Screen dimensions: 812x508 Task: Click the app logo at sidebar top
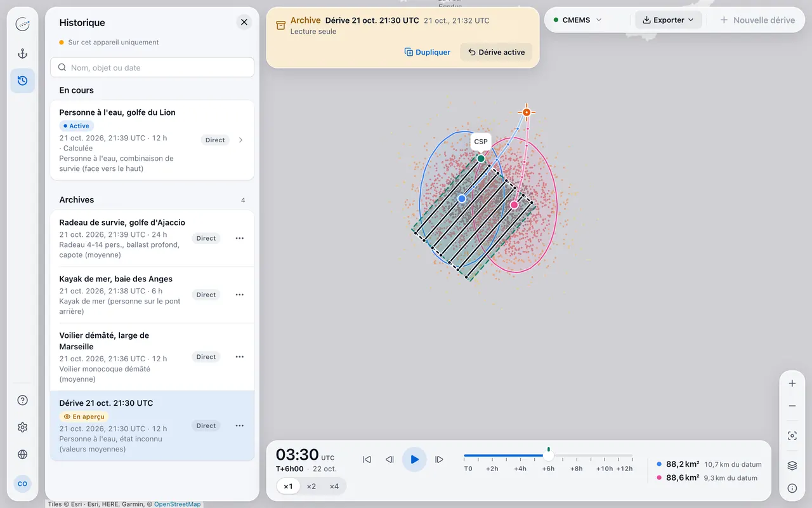[x=22, y=25]
